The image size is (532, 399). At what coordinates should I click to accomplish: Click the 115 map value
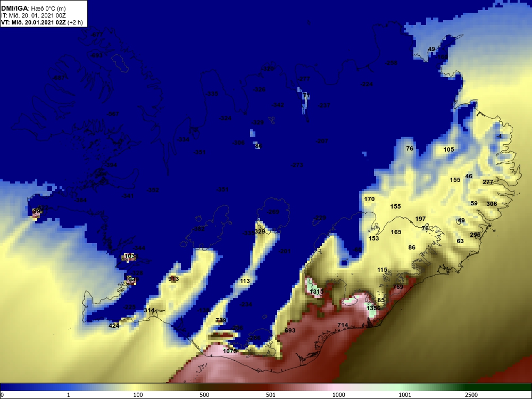tap(382, 270)
